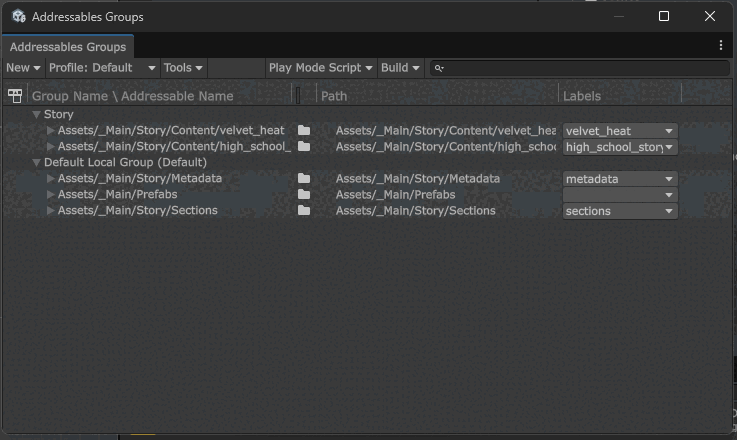Screen dimensions: 737x440
Task: Click the Addressables package icon in title bar
Action: pyautogui.click(x=19, y=16)
